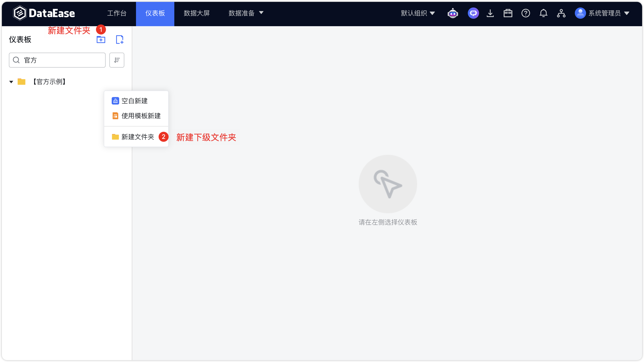Click the 仪表板 sidebar heading
Image resolution: width=644 pixels, height=362 pixels.
pyautogui.click(x=20, y=40)
